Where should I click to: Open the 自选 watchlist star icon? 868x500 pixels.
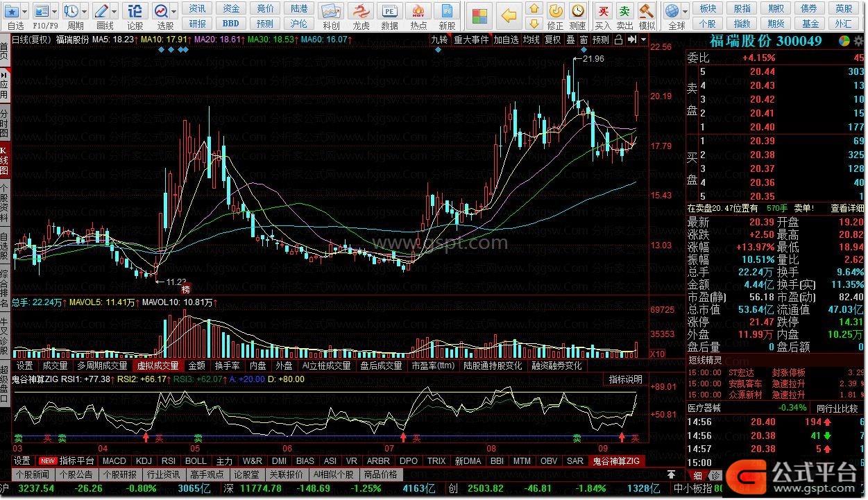click(12, 11)
